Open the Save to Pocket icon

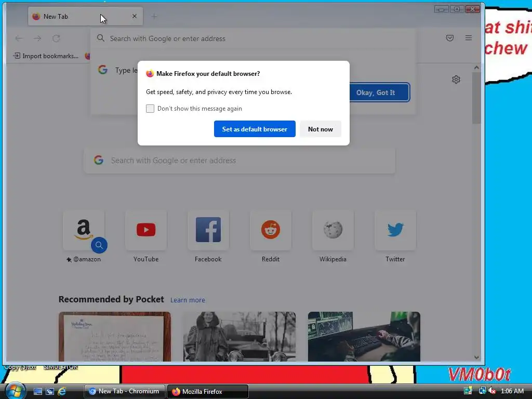pos(450,38)
